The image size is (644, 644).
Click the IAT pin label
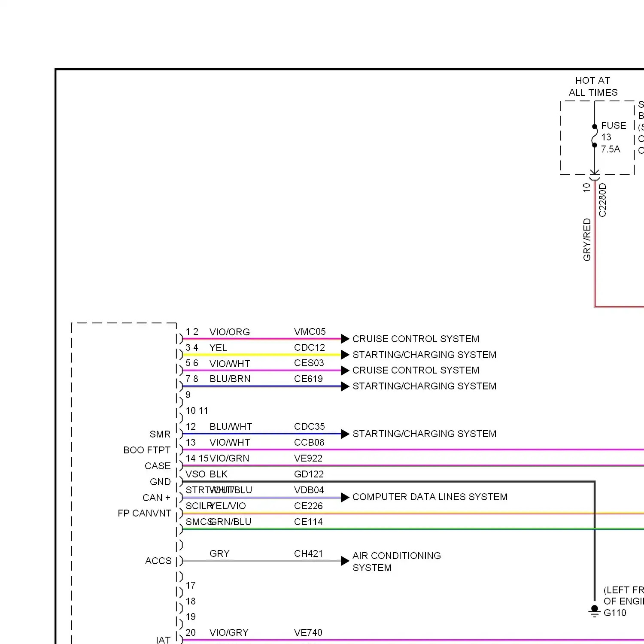point(163,640)
